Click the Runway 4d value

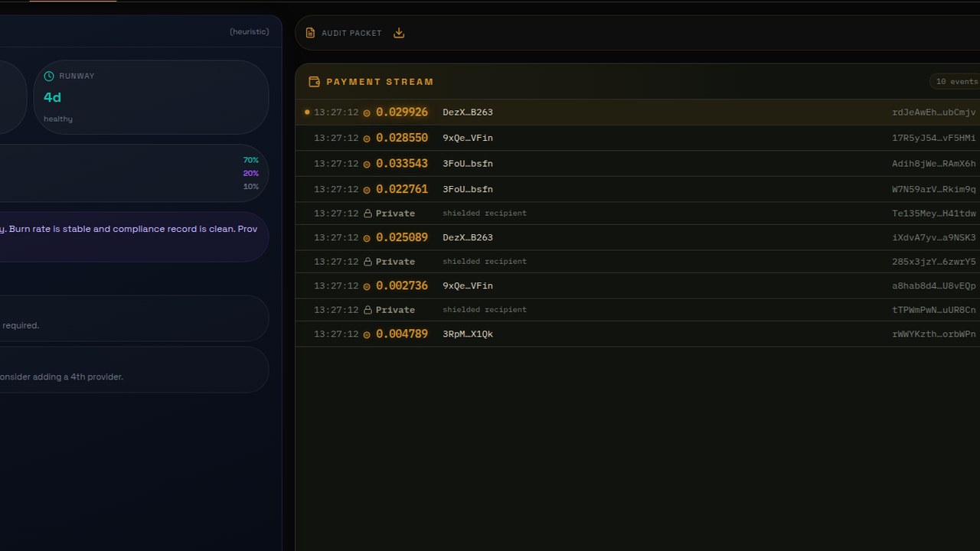tap(52, 97)
